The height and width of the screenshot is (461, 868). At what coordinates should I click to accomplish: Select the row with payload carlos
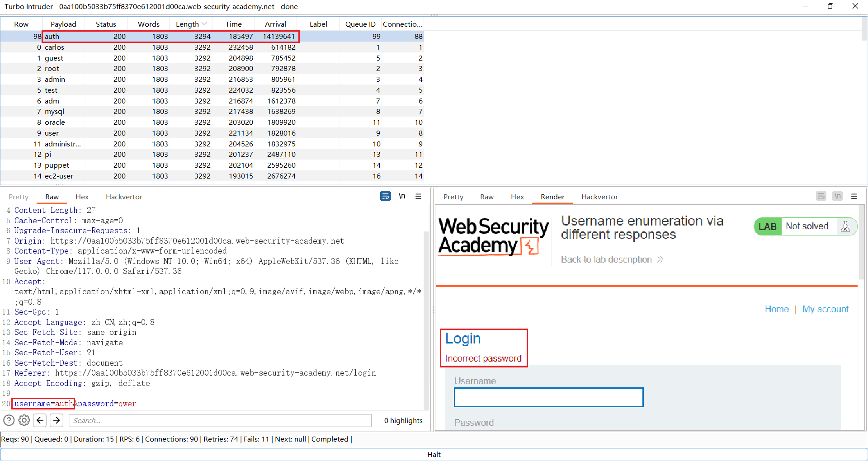click(212, 47)
